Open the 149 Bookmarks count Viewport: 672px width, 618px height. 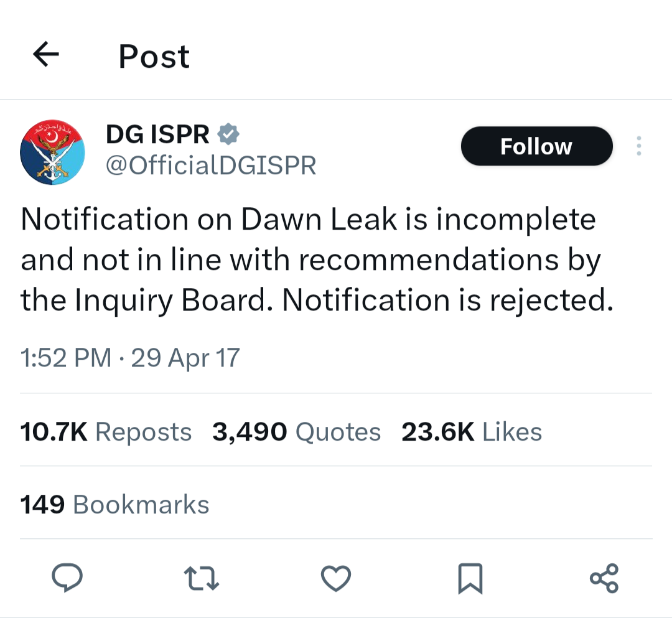coord(115,505)
